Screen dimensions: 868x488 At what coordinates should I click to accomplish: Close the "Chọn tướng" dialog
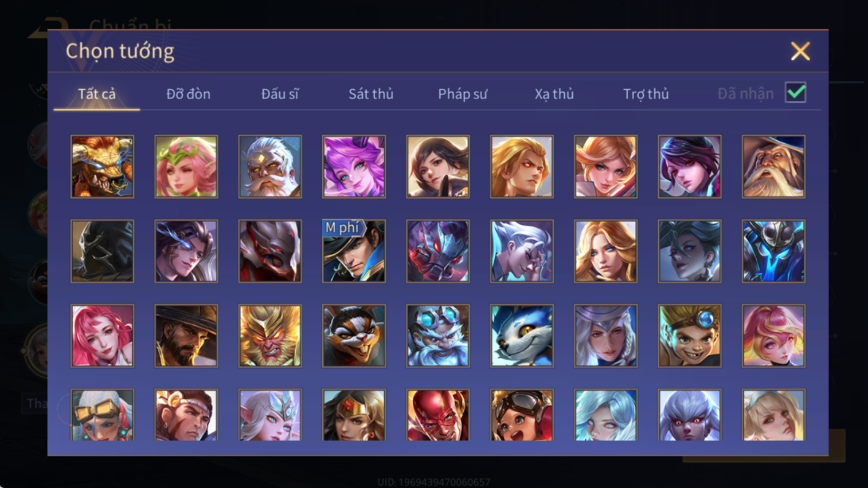[800, 52]
